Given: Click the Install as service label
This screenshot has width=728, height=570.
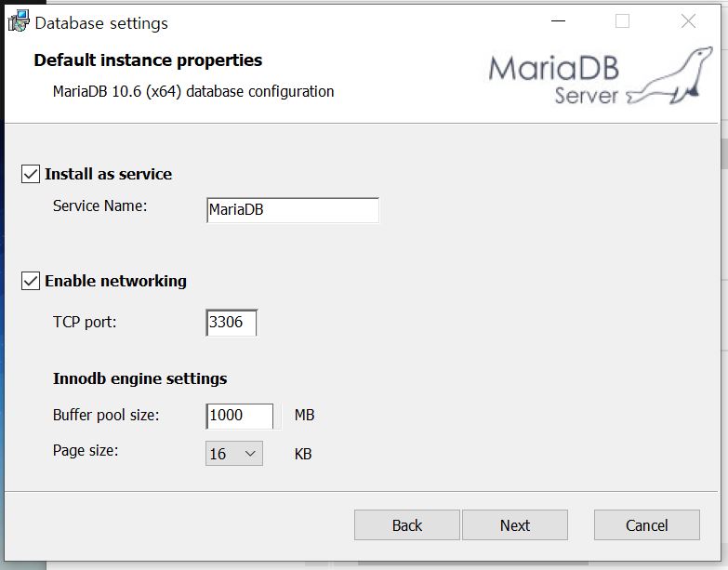Looking at the screenshot, I should coord(108,174).
